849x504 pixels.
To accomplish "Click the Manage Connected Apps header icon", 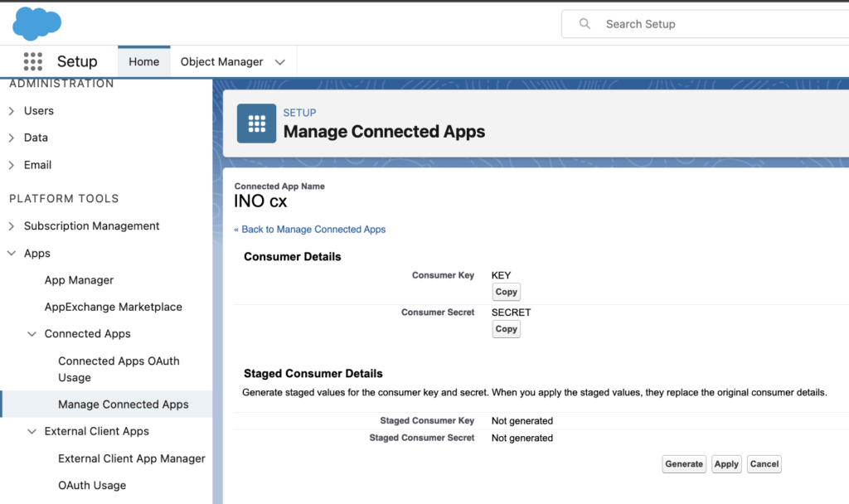I will tap(256, 124).
